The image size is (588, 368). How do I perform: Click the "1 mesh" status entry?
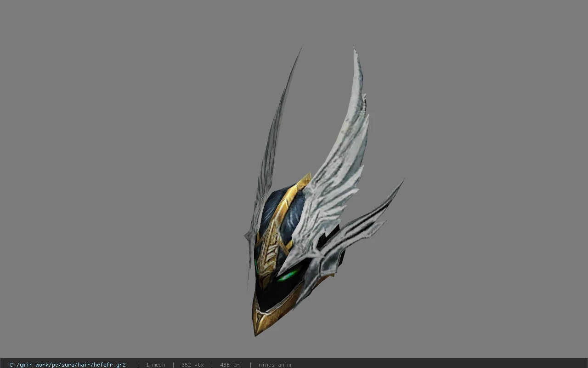tap(155, 365)
